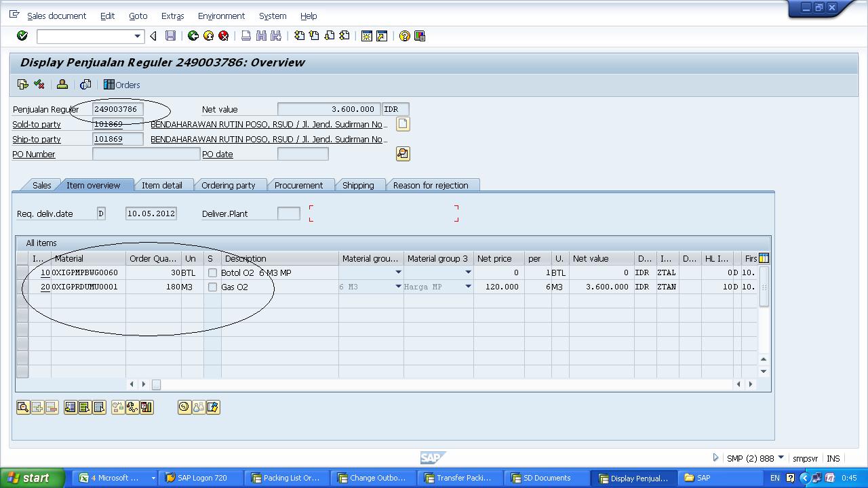Image resolution: width=868 pixels, height=488 pixels.
Task: Open the yellow Help question mark icon
Action: (x=405, y=36)
